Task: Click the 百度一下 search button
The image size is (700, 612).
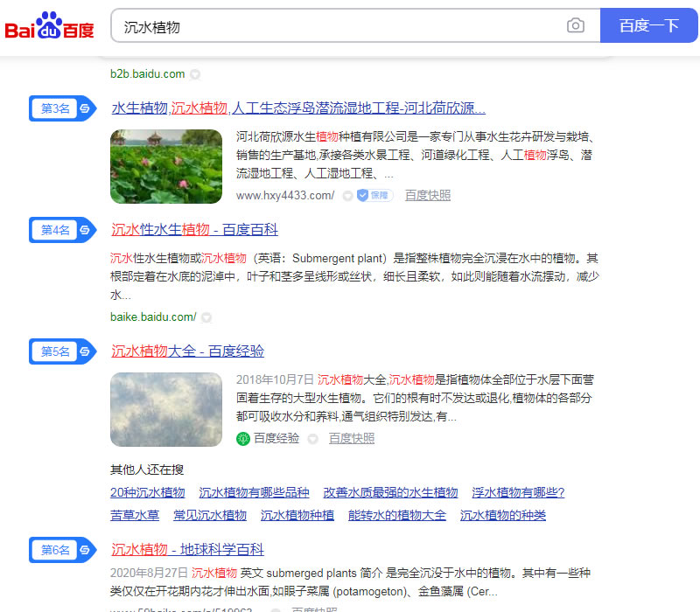Action: click(648, 25)
